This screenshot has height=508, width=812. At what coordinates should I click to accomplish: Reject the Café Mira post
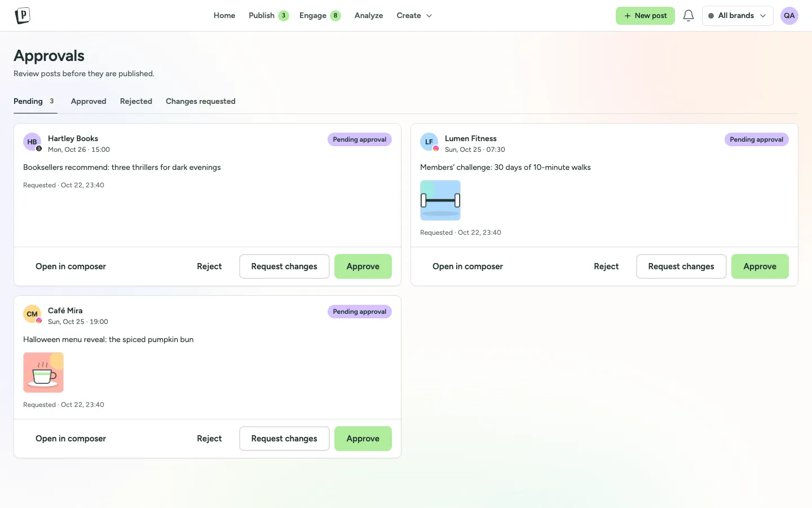(209, 439)
